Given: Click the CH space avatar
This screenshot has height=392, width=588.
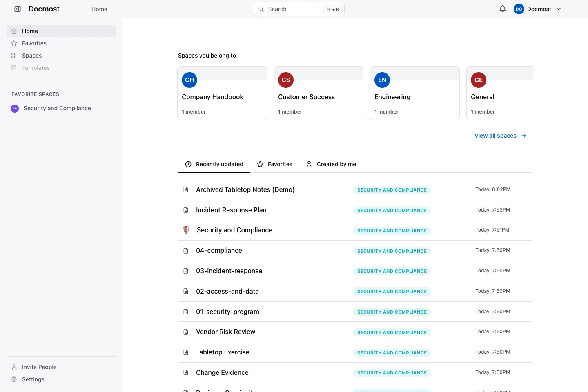Looking at the screenshot, I should 189,80.
